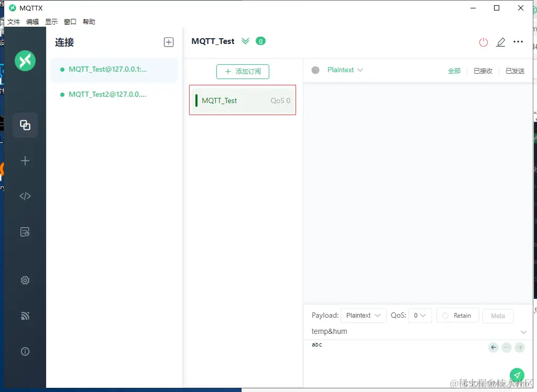The width and height of the screenshot is (537, 392).
Task: Maximize the MQTTX window
Action: (497, 8)
